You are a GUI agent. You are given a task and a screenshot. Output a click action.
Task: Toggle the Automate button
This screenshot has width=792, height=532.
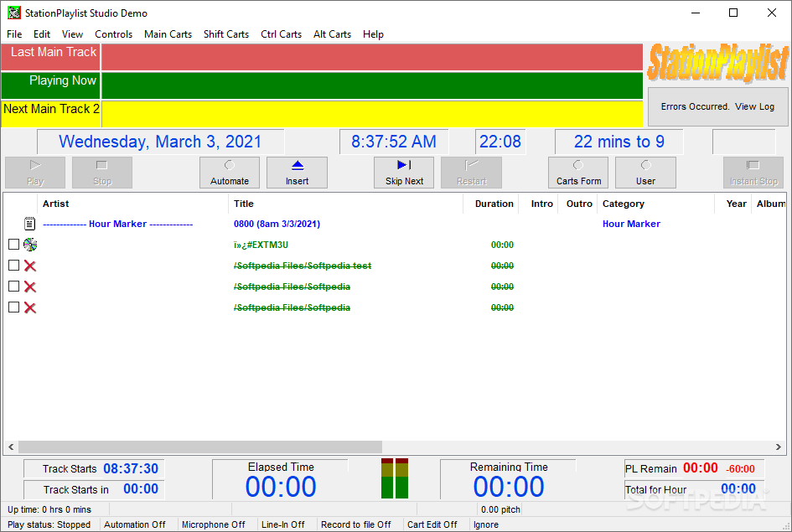point(230,173)
